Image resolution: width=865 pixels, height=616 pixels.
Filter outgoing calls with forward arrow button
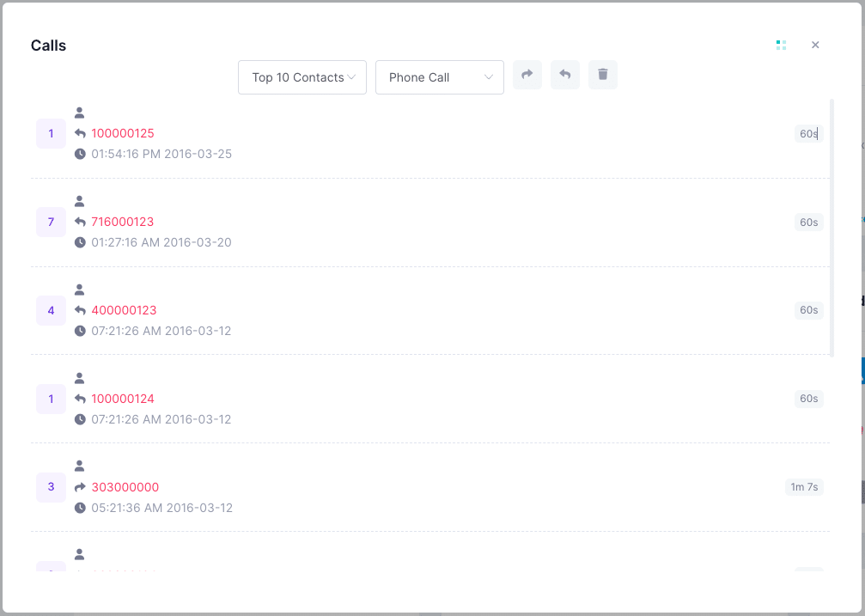(x=527, y=75)
